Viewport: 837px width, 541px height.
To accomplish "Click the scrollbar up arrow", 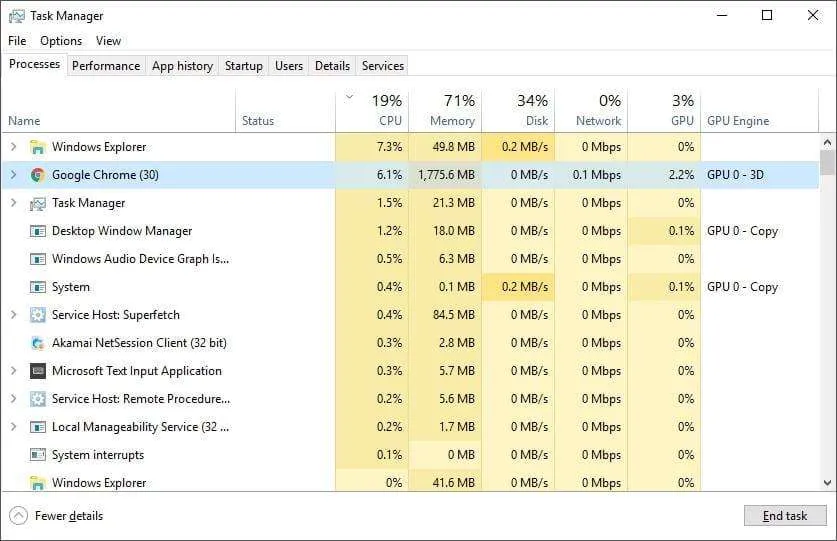I will click(827, 143).
